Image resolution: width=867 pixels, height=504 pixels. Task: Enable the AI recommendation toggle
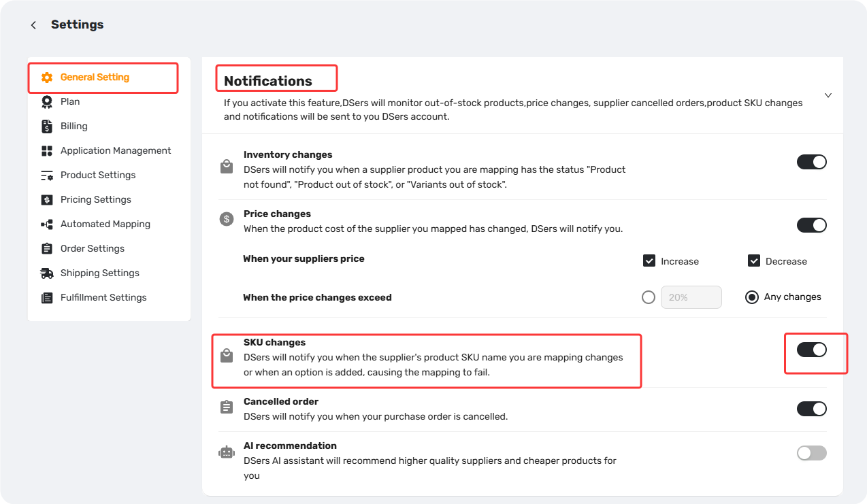(812, 453)
